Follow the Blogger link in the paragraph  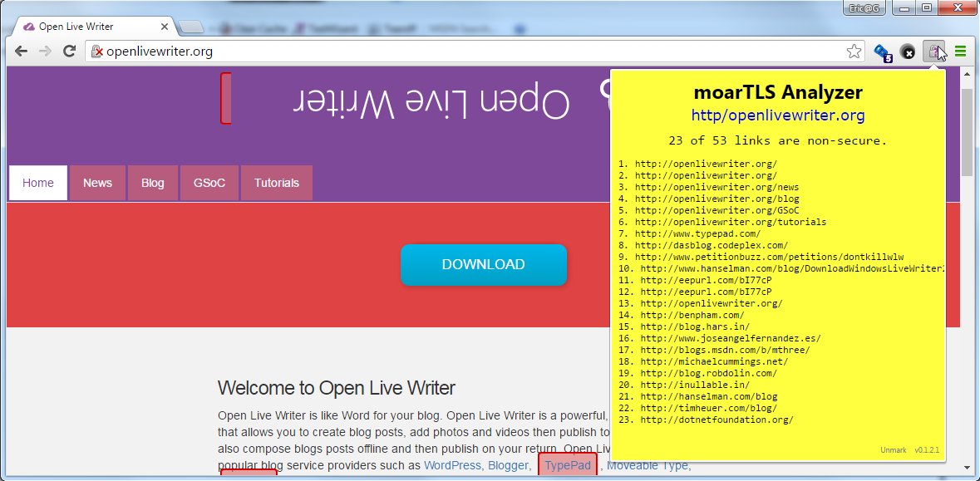coord(508,465)
